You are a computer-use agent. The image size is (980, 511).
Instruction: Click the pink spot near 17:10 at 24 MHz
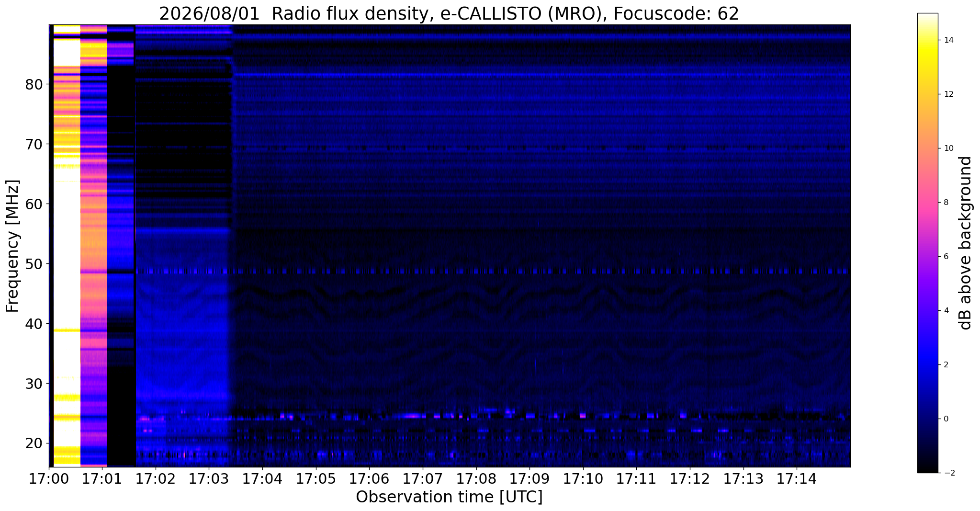pyautogui.click(x=582, y=415)
